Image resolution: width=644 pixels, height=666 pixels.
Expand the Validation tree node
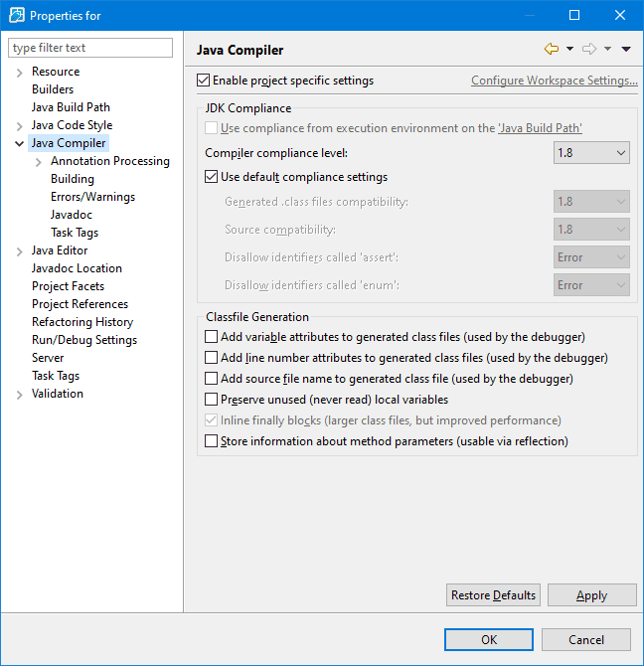pyautogui.click(x=19, y=395)
